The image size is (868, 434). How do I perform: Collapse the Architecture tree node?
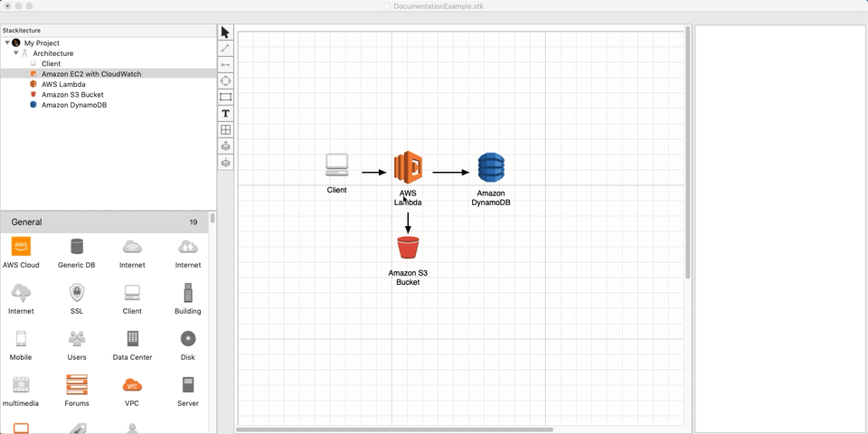pyautogui.click(x=16, y=53)
